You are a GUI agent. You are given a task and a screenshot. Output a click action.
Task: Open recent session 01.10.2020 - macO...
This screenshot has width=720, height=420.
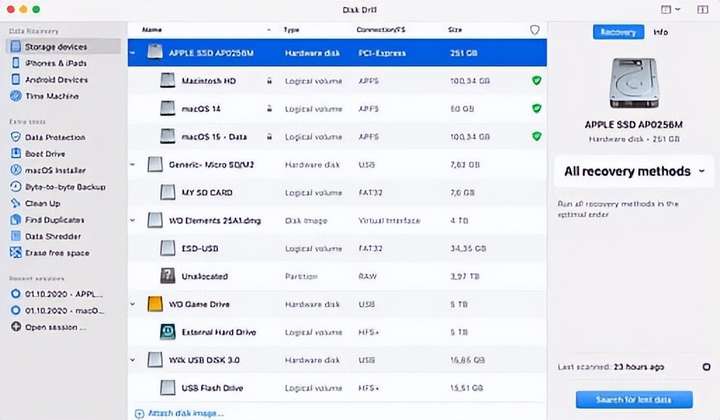pos(57,310)
